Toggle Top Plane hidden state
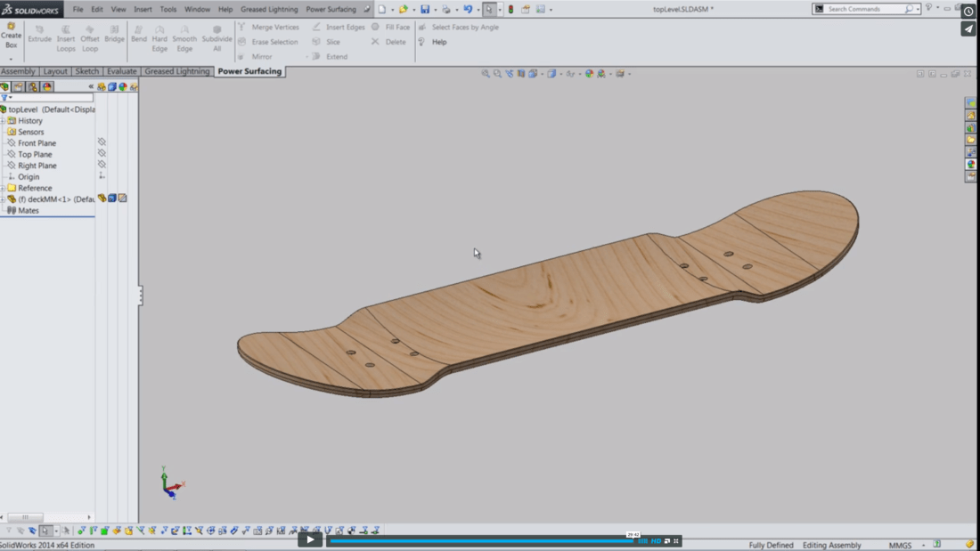The height and width of the screenshot is (551, 980). pos(100,154)
